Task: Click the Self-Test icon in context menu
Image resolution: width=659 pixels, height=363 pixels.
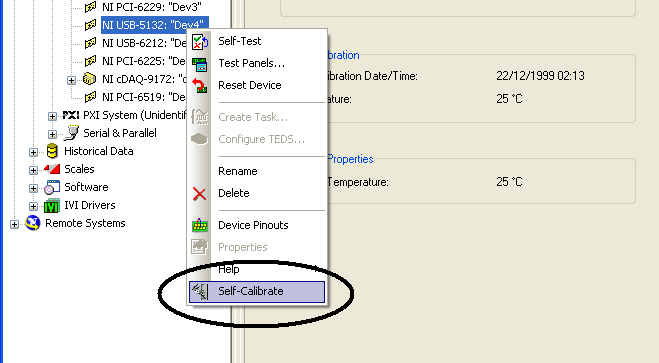Action: tap(200, 42)
